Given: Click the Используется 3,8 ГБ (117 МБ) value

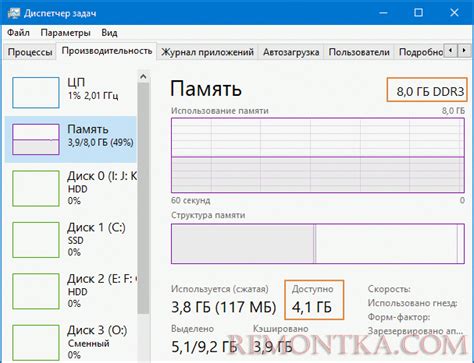Looking at the screenshot, I should tap(224, 307).
